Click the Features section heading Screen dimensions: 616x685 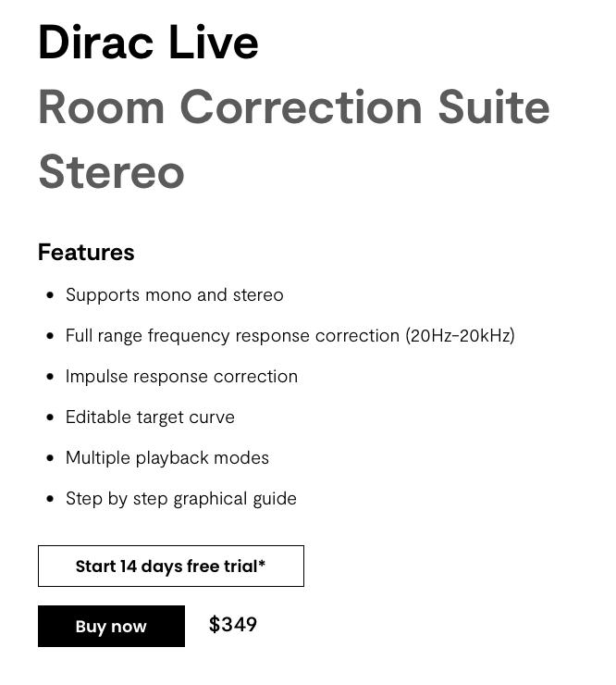point(86,252)
